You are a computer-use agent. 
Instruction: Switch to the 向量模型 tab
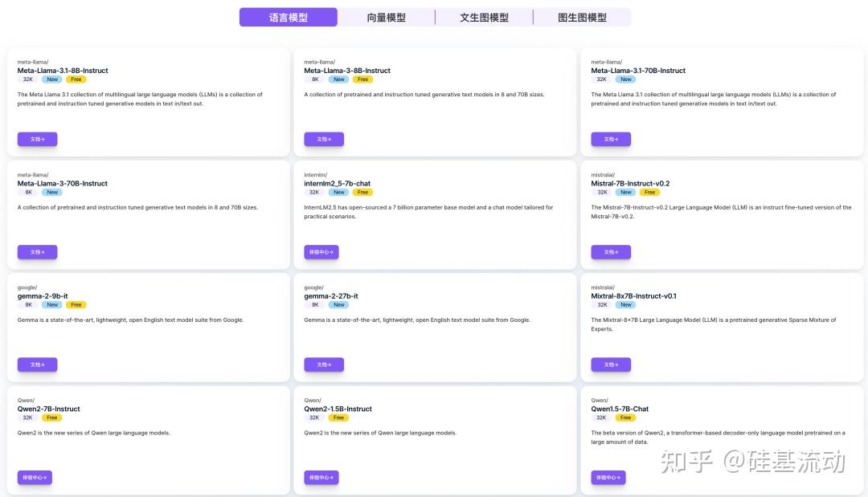[387, 16]
